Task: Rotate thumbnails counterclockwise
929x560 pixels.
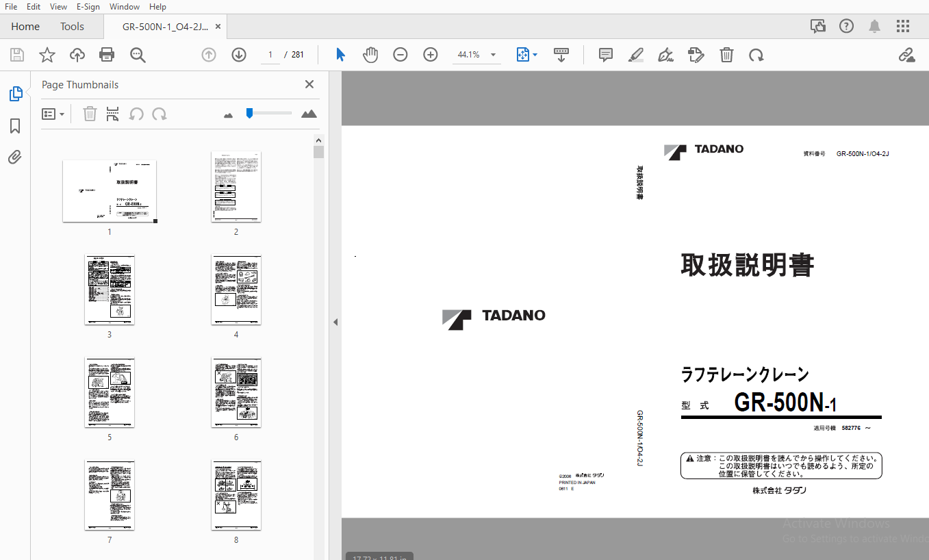Action: 136,114
